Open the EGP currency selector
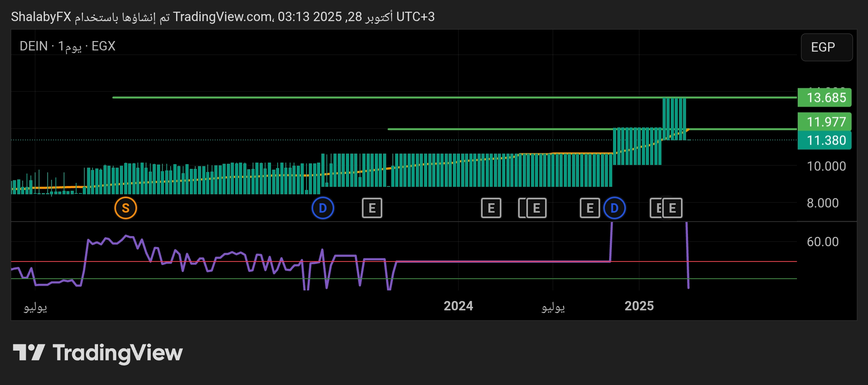This screenshot has height=385, width=868. point(826,47)
